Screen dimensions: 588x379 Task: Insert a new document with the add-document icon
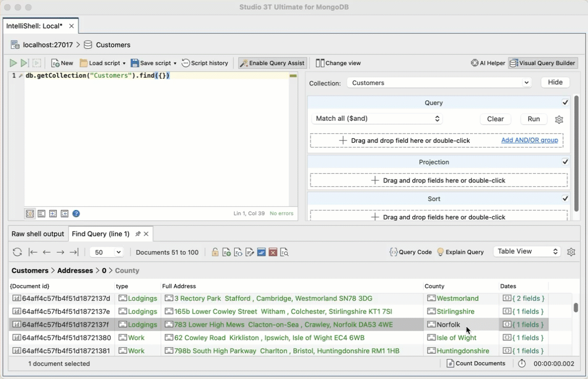(x=226, y=252)
